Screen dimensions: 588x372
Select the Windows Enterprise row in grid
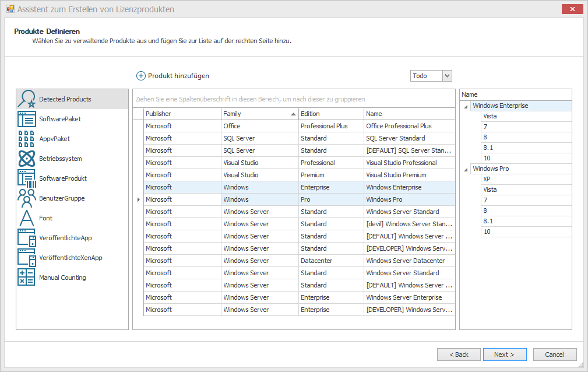(x=300, y=187)
